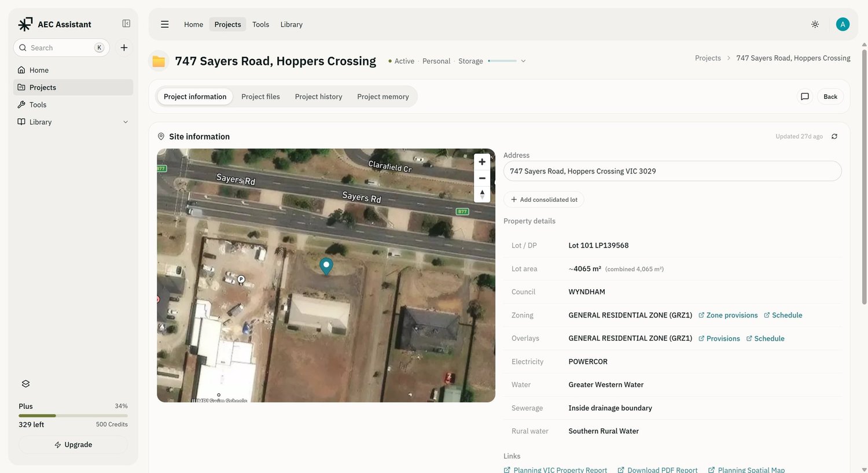Click the layers stack icon in sidebar
868x473 pixels.
pos(25,384)
